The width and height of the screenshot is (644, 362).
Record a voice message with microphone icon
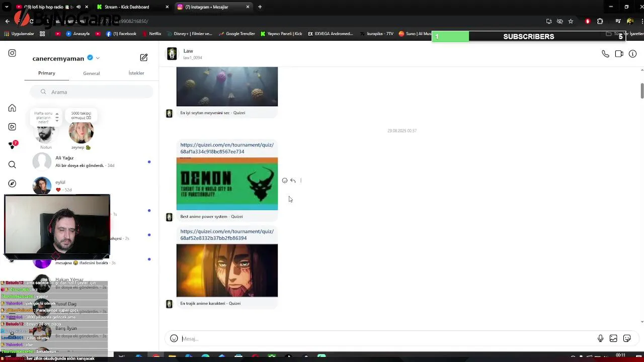[x=600, y=338]
